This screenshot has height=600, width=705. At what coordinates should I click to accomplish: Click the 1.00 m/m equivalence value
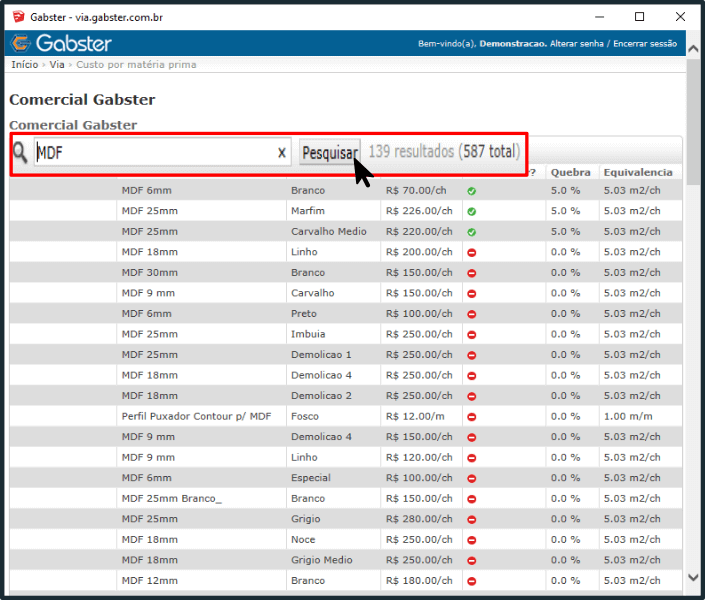(628, 416)
